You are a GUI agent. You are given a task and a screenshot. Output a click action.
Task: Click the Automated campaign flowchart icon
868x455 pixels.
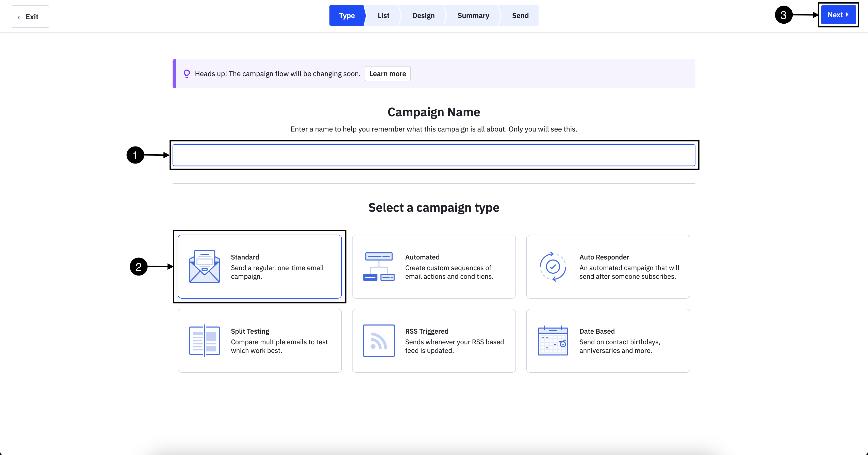[x=379, y=266]
